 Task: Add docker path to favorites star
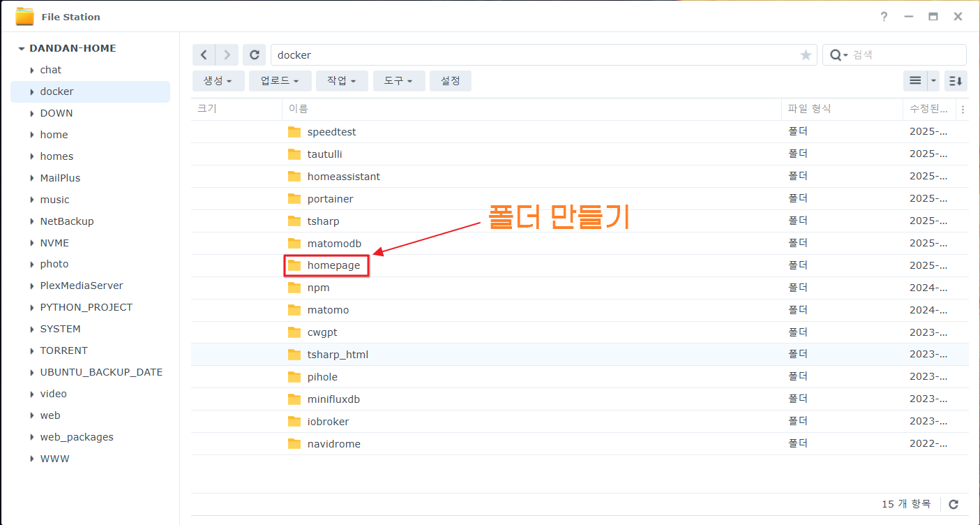pos(806,55)
